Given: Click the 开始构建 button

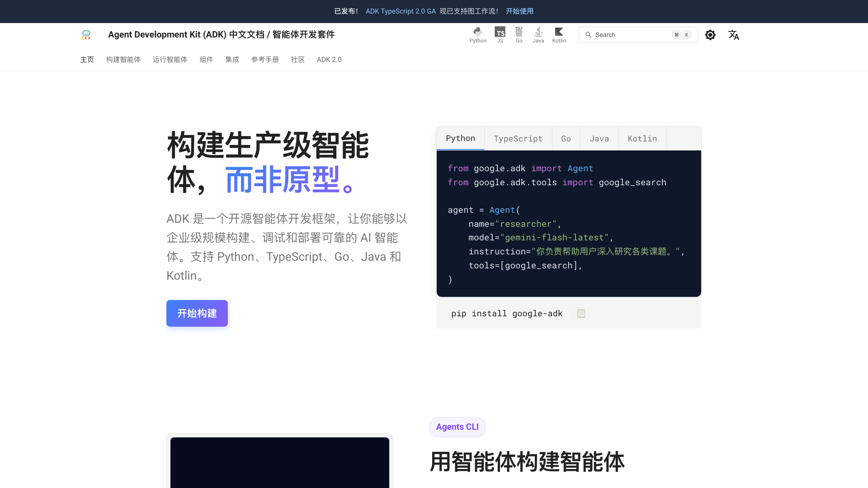Looking at the screenshot, I should coord(197,313).
